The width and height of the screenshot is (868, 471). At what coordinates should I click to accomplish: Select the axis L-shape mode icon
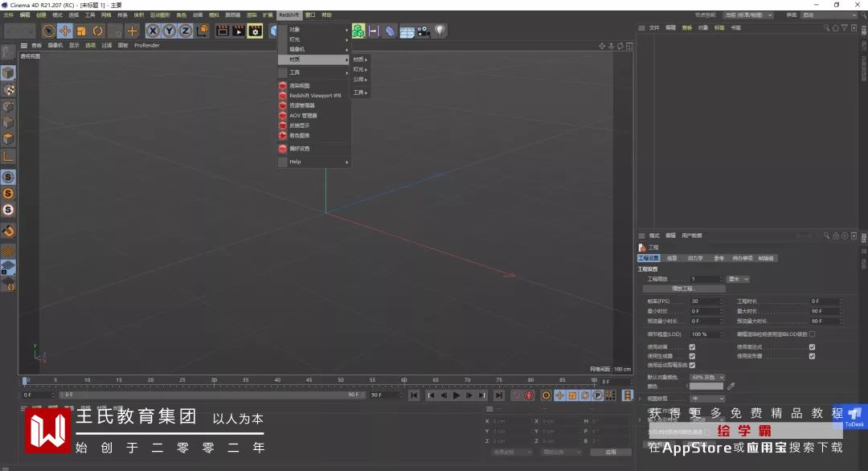8,157
